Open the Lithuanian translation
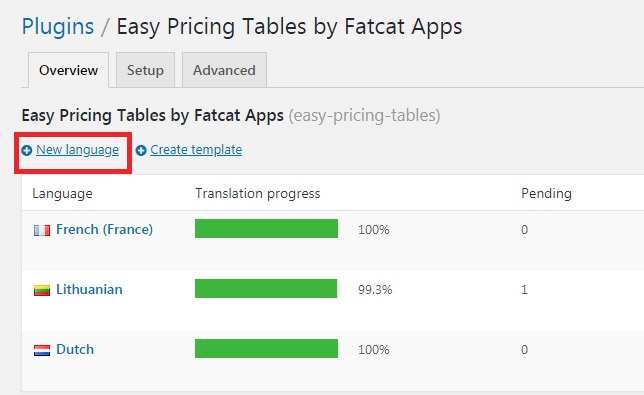This screenshot has height=395, width=644. click(x=89, y=289)
